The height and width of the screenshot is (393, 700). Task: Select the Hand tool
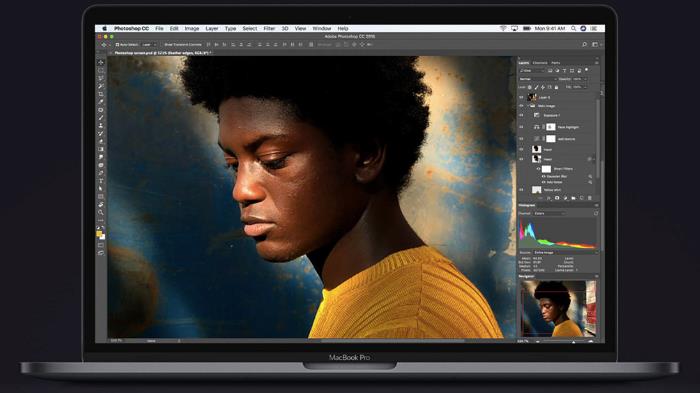point(101,204)
